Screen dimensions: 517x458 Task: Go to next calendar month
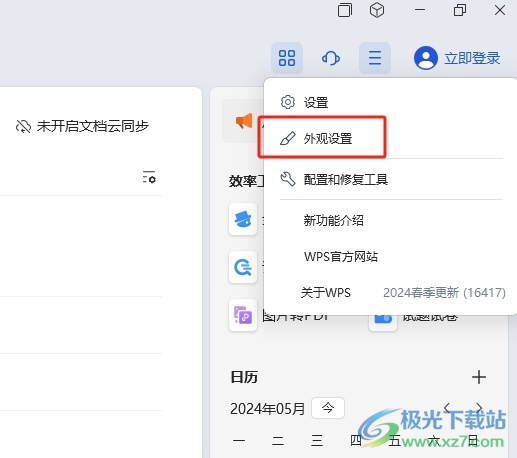pyautogui.click(x=479, y=407)
